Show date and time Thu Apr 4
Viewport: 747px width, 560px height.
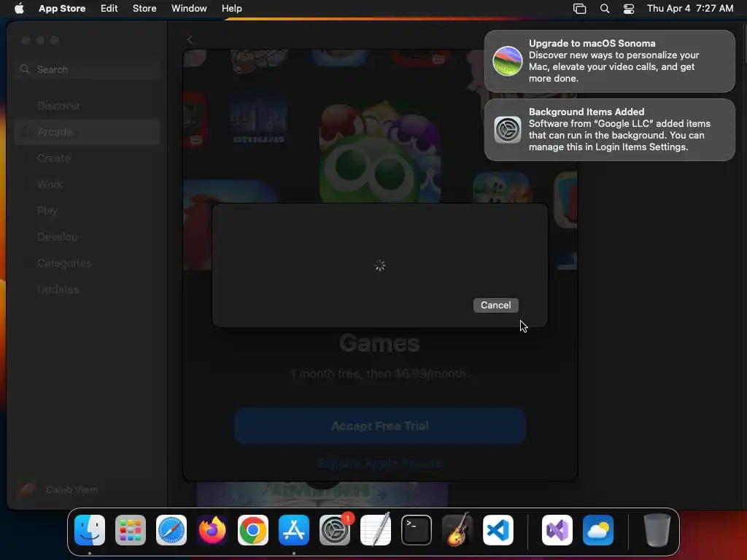tap(690, 9)
